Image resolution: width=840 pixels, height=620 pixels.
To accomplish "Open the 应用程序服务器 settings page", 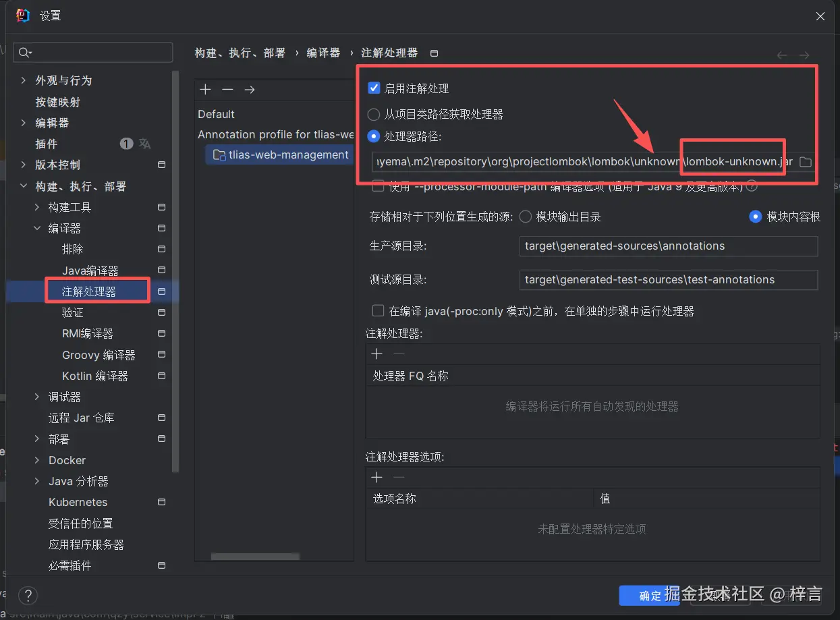I will click(x=86, y=544).
